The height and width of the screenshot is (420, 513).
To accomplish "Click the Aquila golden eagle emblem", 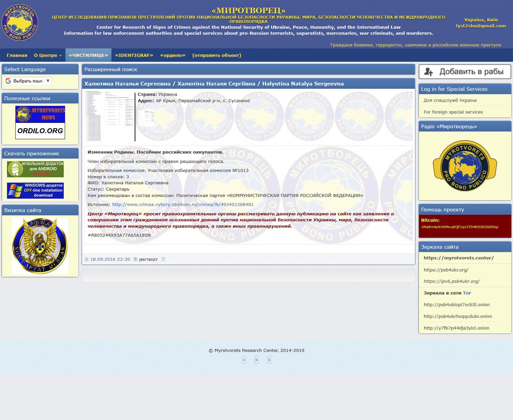I will [40, 246].
